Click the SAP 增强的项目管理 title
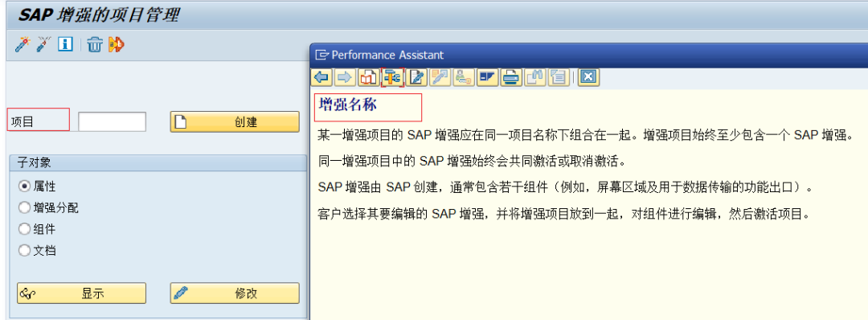Screen dimensions: 868x320 click(x=99, y=14)
